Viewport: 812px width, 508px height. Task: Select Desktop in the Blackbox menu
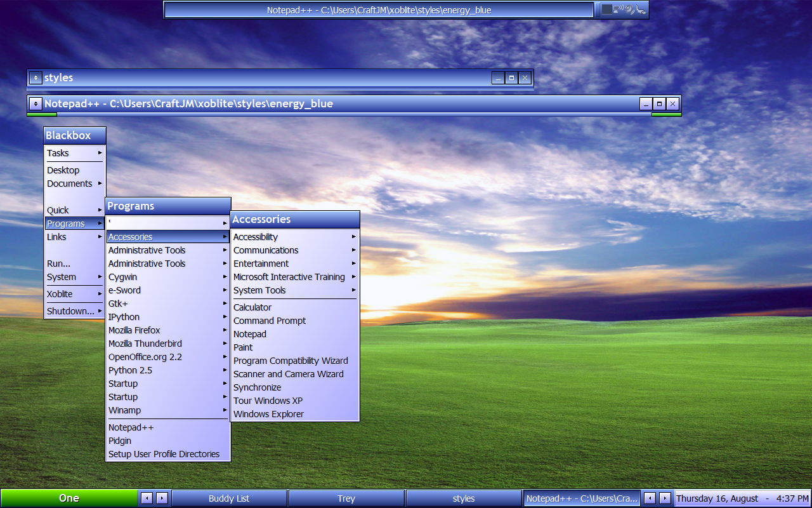tap(74, 170)
